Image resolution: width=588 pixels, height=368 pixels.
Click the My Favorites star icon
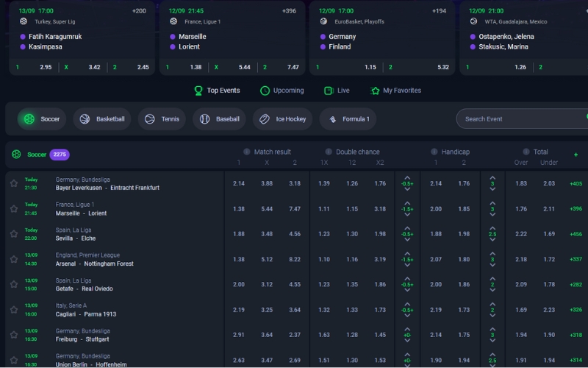[x=375, y=91]
